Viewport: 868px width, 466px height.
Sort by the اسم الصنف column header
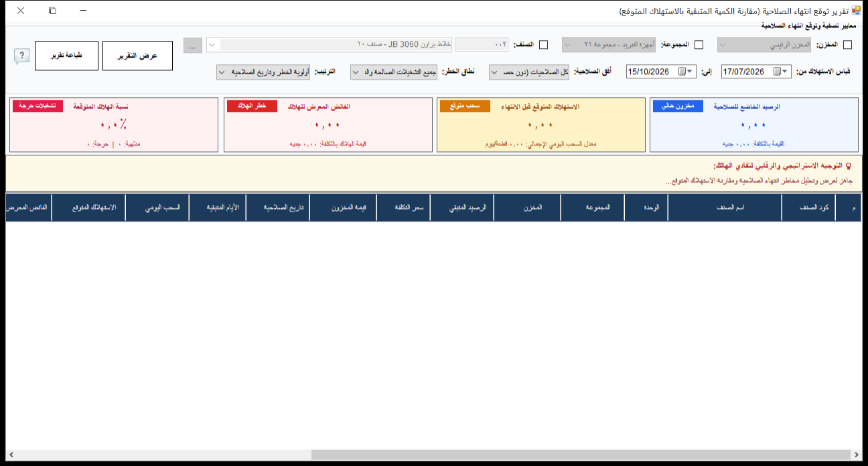tap(725, 208)
